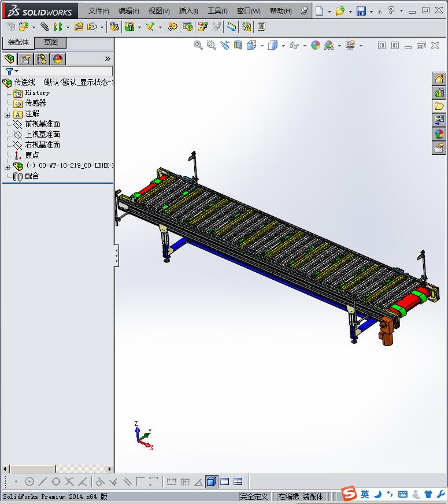Open the Insert Components dropdown arrow

[34, 27]
